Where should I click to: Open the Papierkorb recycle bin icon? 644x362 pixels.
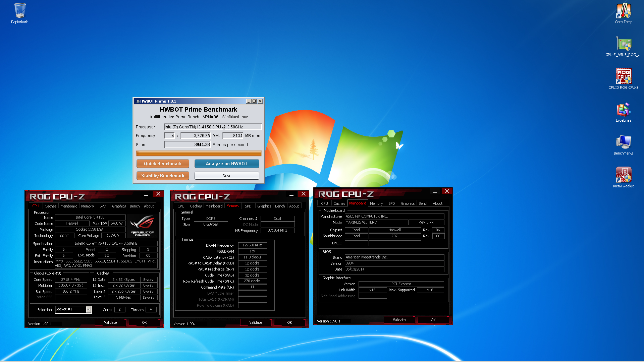point(20,13)
